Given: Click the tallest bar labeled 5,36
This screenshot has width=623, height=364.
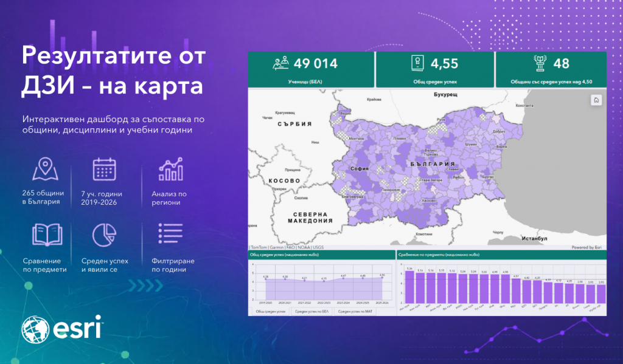Looking at the screenshot, I should (409, 287).
